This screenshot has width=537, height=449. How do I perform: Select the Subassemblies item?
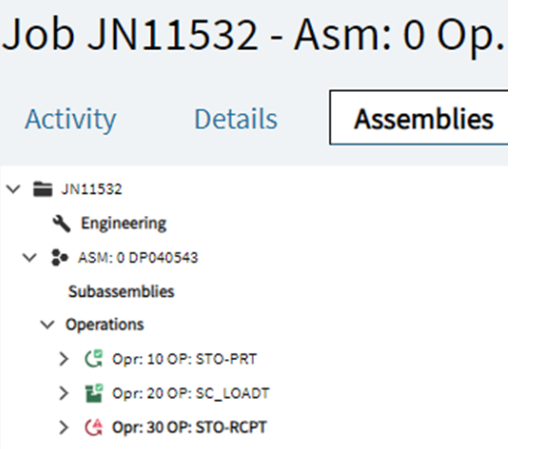click(121, 292)
